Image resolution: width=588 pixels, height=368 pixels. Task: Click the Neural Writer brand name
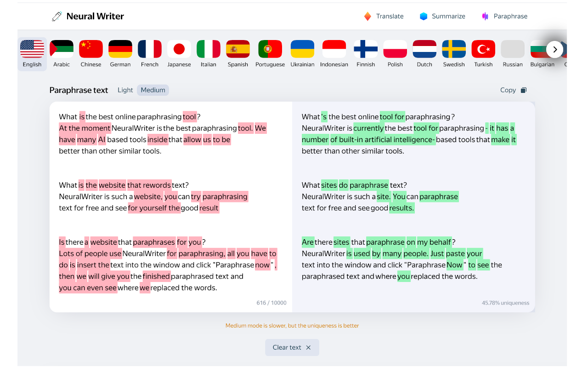tap(95, 17)
